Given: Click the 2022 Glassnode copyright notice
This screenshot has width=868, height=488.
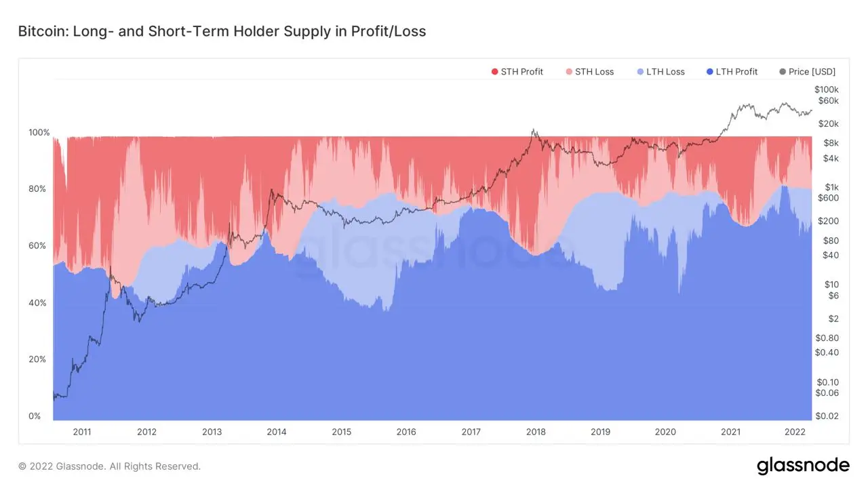Looking at the screenshot, I should click(x=109, y=466).
